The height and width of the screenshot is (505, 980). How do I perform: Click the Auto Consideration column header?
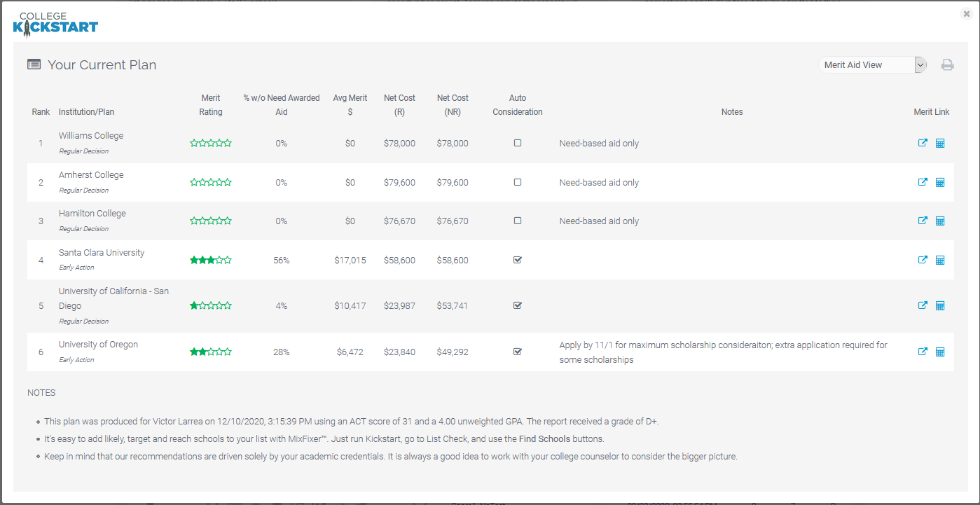(x=518, y=105)
